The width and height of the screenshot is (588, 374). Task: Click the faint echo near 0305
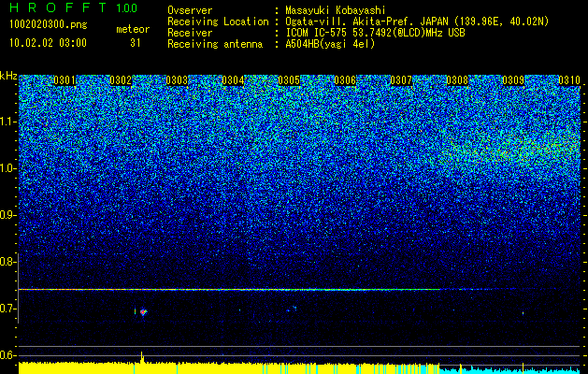tap(294, 308)
